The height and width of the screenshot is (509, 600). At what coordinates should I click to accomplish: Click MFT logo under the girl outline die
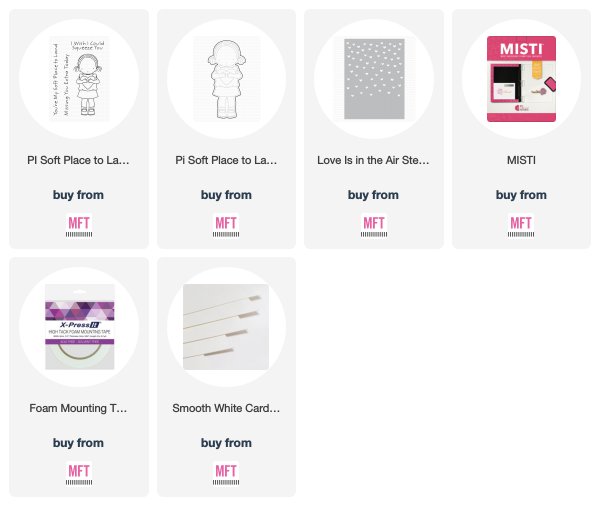(226, 225)
